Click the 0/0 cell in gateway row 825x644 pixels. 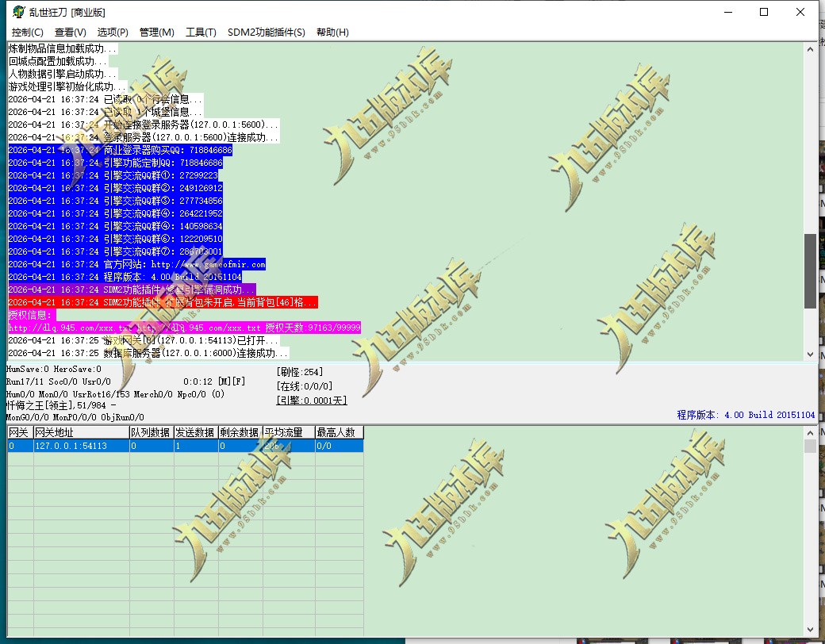[340, 446]
